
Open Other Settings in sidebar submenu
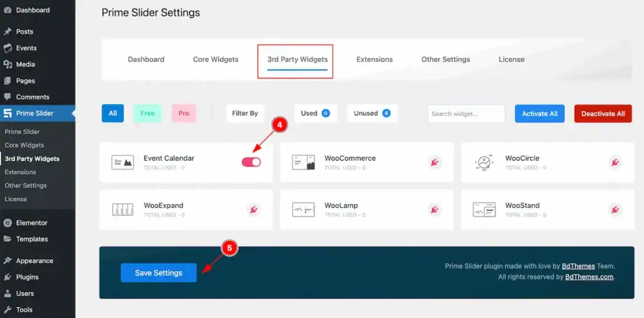click(25, 186)
